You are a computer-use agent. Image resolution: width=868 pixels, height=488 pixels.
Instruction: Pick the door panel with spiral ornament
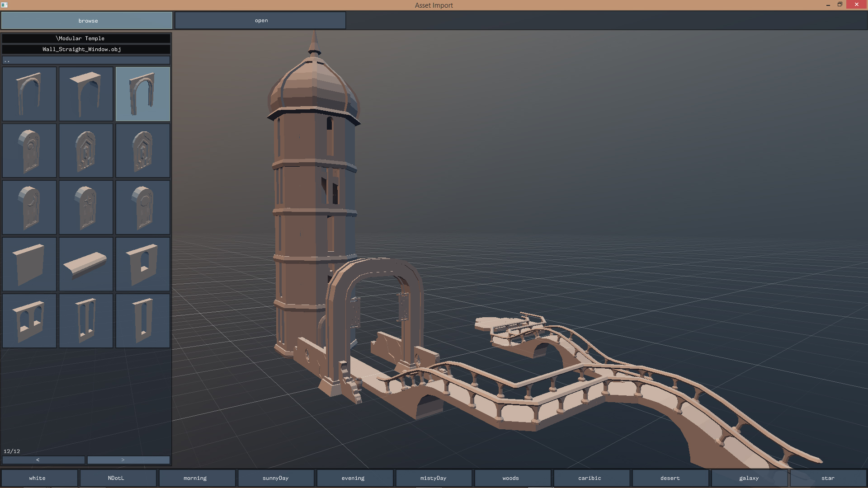pos(29,150)
